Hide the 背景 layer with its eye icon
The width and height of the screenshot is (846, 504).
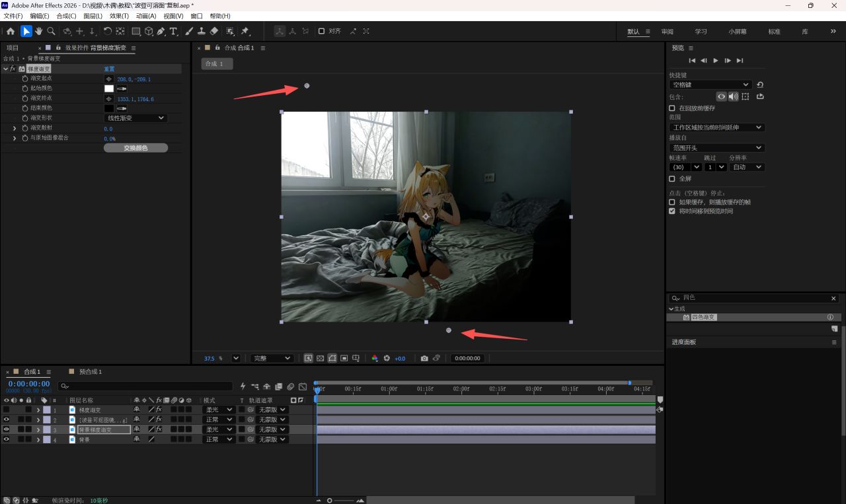(x=7, y=439)
